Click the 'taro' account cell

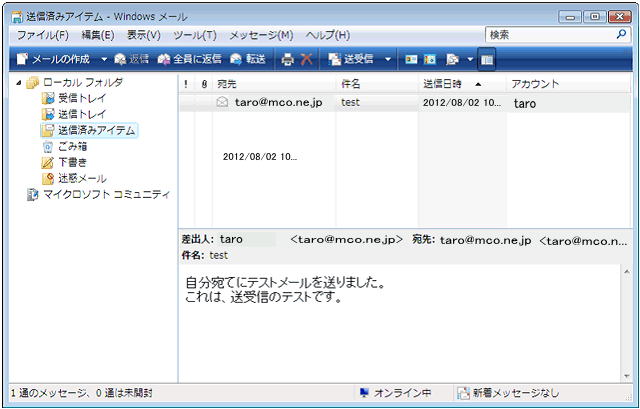[x=524, y=104]
